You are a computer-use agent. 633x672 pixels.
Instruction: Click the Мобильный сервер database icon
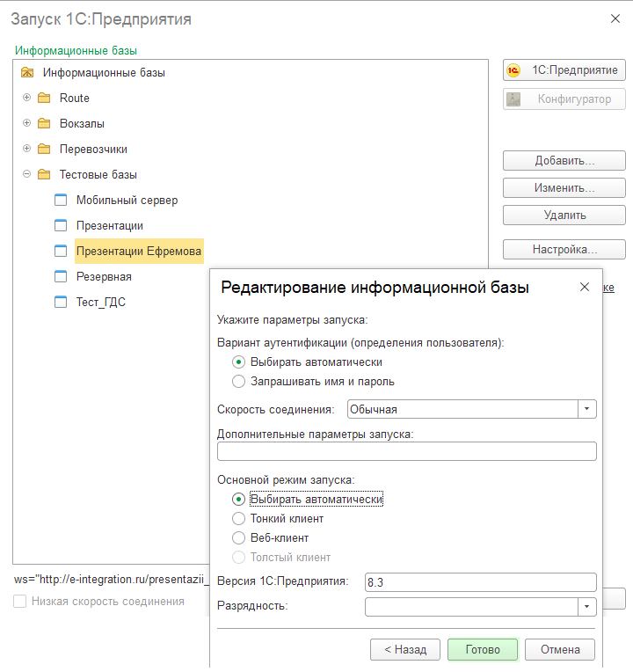click(61, 200)
